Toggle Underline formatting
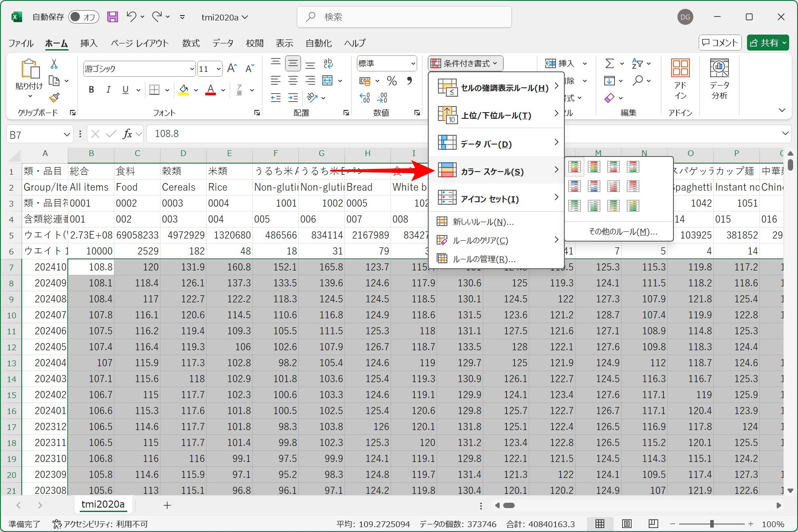The height and width of the screenshot is (532, 798). point(125,90)
